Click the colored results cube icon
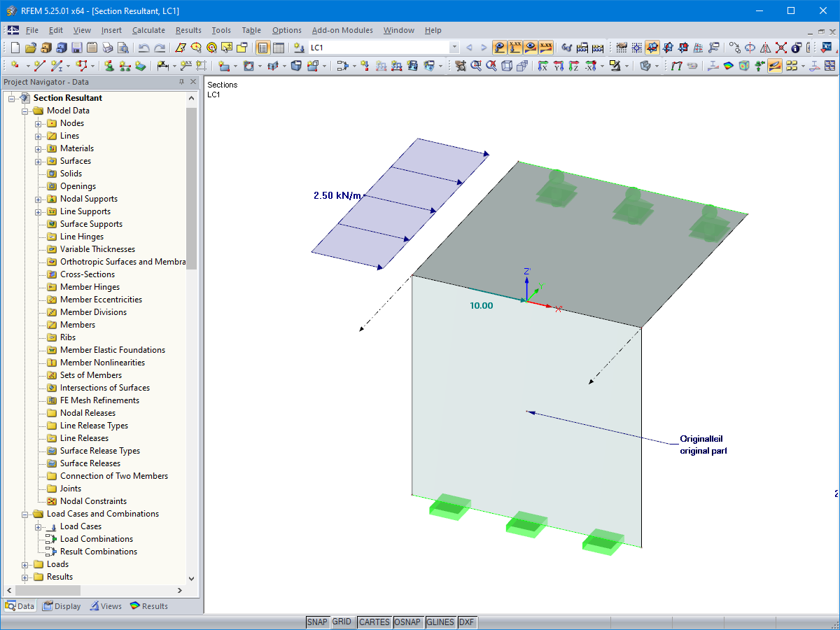Screen dimensions: 840x630 click(743, 66)
